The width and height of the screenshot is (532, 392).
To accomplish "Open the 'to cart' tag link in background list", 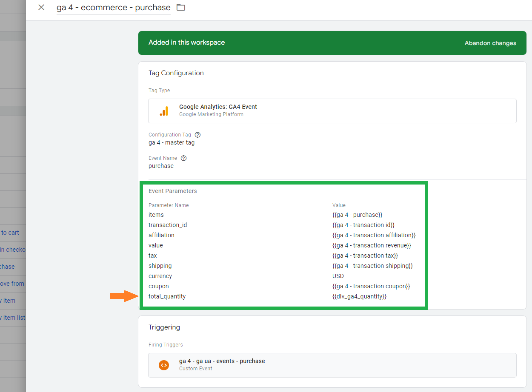I will tap(9, 233).
